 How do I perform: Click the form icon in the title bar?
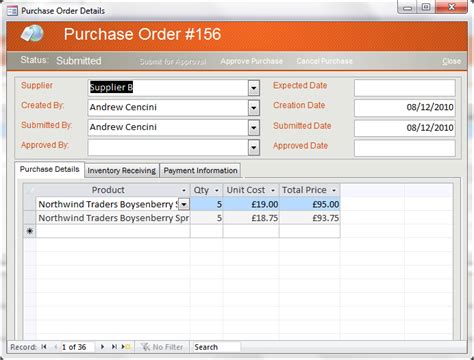pos(12,11)
